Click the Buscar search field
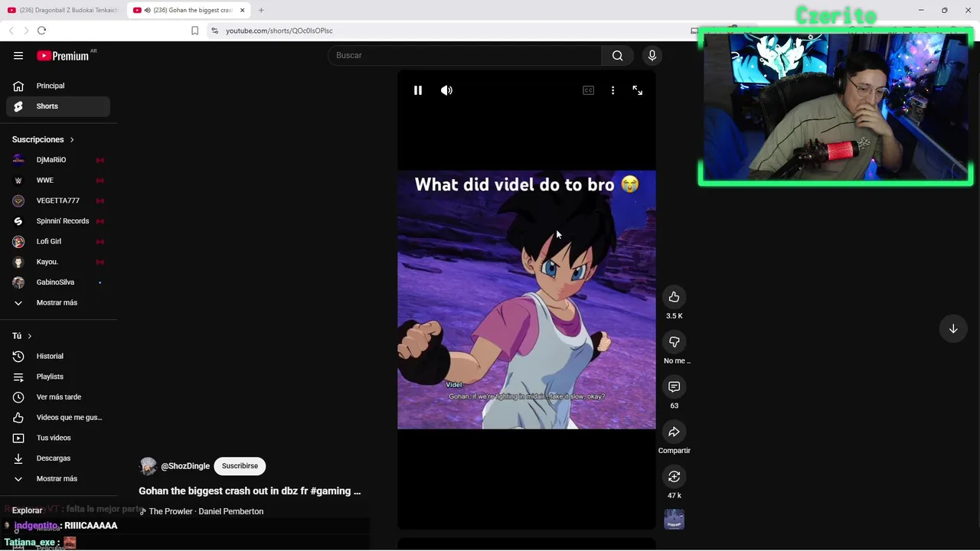 tap(465, 55)
